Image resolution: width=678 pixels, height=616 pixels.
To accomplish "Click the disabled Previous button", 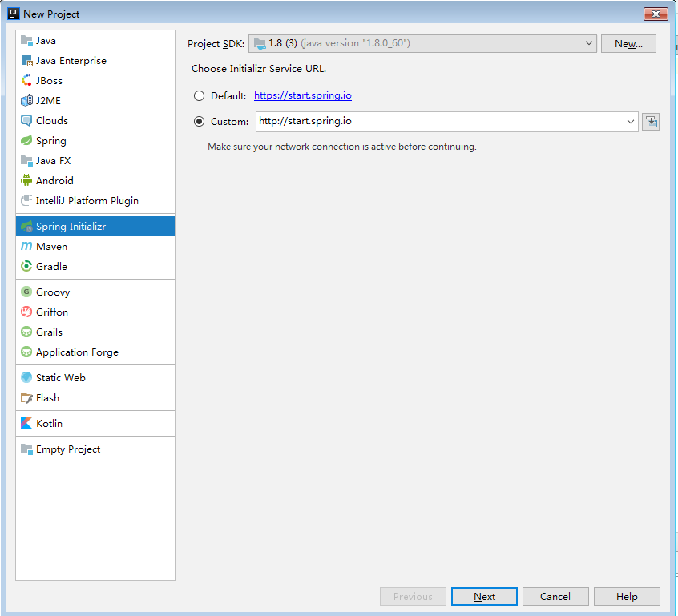I will [413, 597].
